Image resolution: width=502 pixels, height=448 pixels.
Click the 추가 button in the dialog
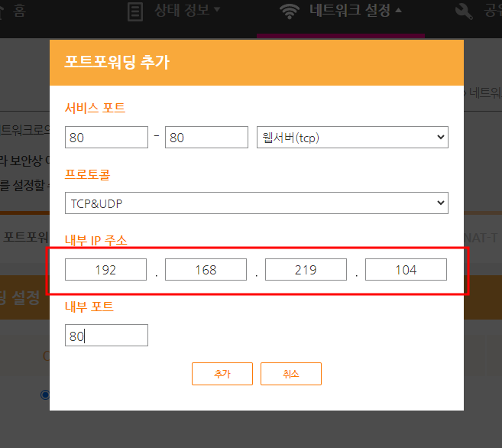(222, 374)
